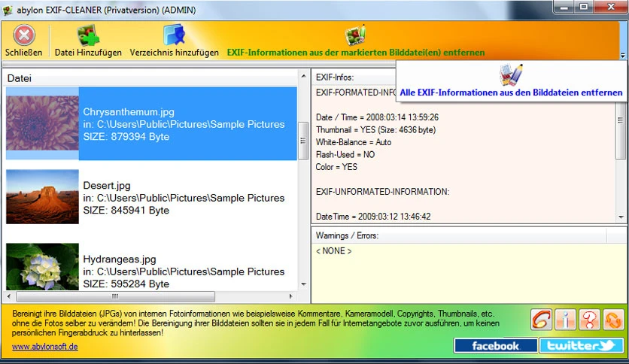Click file list scroll up arrow

tap(304, 76)
